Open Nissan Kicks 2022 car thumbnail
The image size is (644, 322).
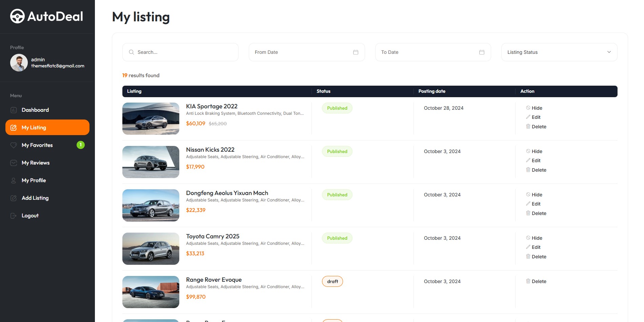click(x=151, y=162)
